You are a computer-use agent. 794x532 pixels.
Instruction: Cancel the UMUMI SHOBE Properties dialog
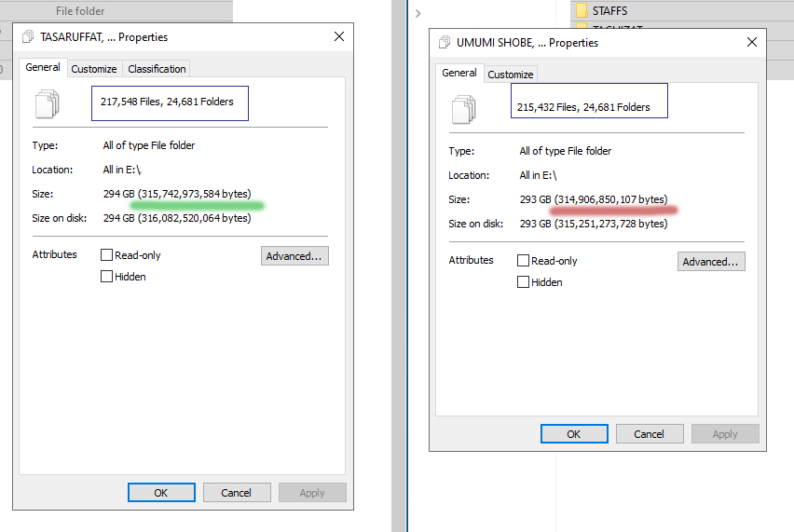(x=650, y=434)
